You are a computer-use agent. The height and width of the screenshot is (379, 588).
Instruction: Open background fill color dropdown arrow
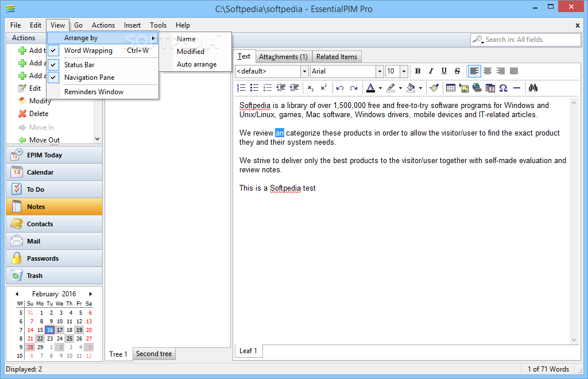pyautogui.click(x=420, y=88)
